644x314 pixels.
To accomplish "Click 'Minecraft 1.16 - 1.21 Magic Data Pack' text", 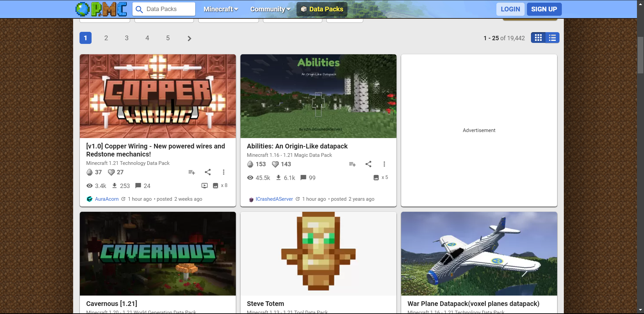I will point(289,155).
